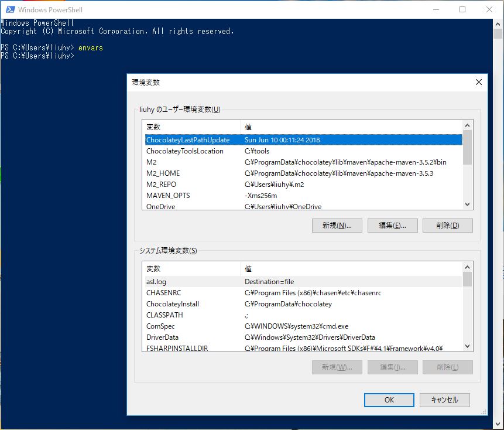Close the Windows PowerShell window

click(489, 9)
